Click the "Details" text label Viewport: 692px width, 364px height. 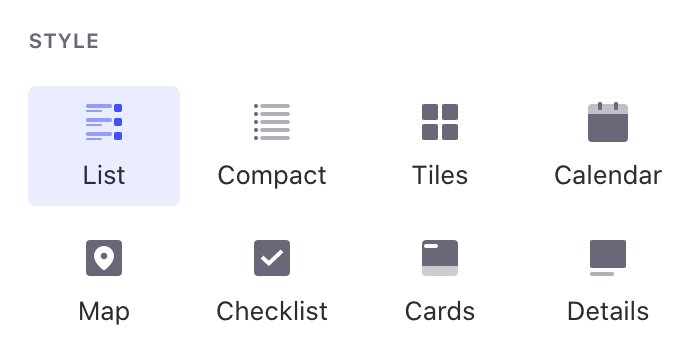pyautogui.click(x=608, y=311)
